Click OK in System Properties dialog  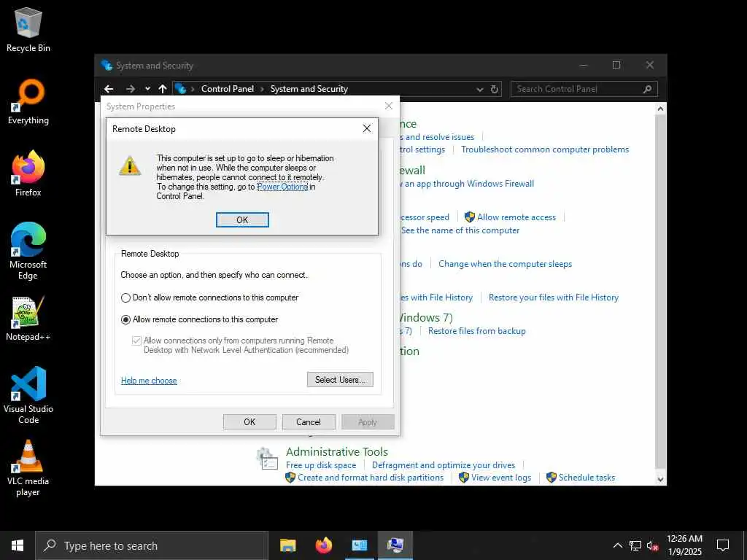click(249, 422)
